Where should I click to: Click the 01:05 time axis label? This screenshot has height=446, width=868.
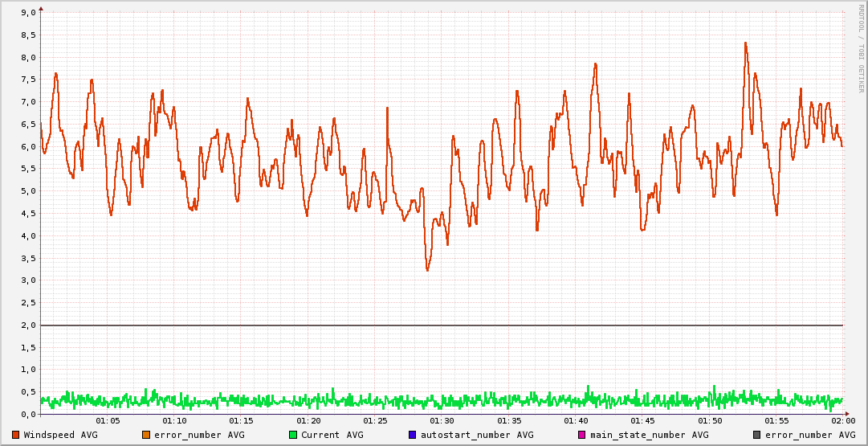click(108, 421)
